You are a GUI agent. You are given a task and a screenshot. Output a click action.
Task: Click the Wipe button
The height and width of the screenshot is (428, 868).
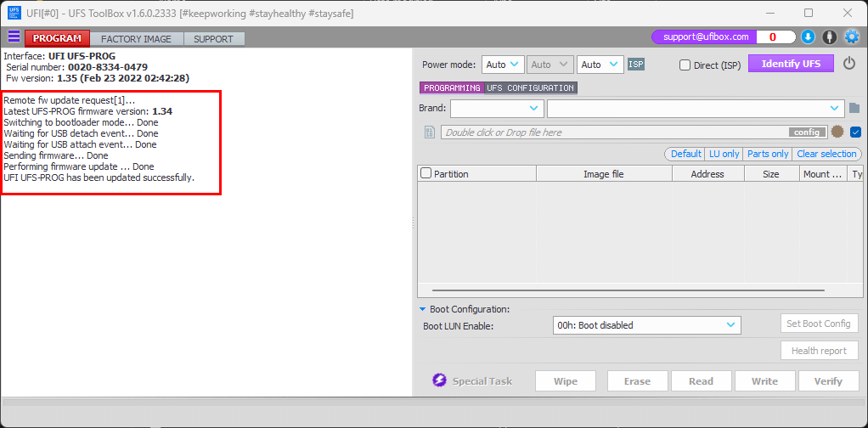565,381
